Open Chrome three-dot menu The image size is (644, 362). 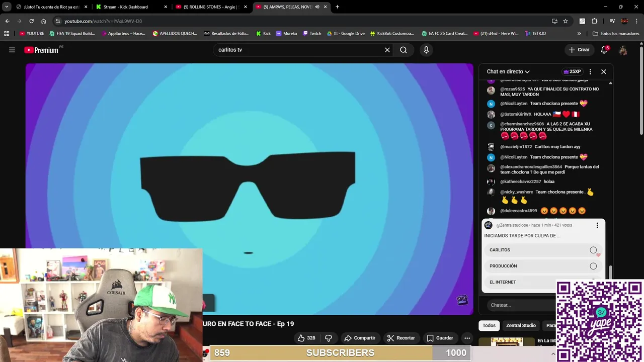(636, 21)
